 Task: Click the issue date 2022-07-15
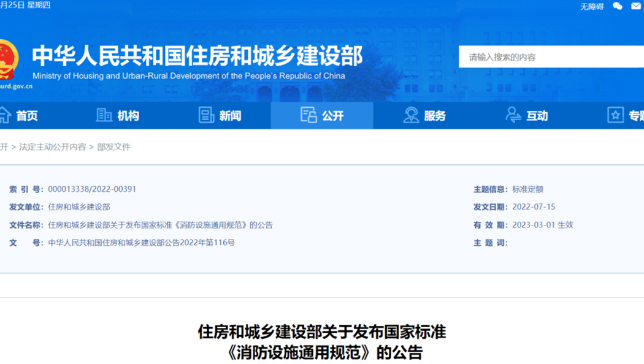[534, 207]
